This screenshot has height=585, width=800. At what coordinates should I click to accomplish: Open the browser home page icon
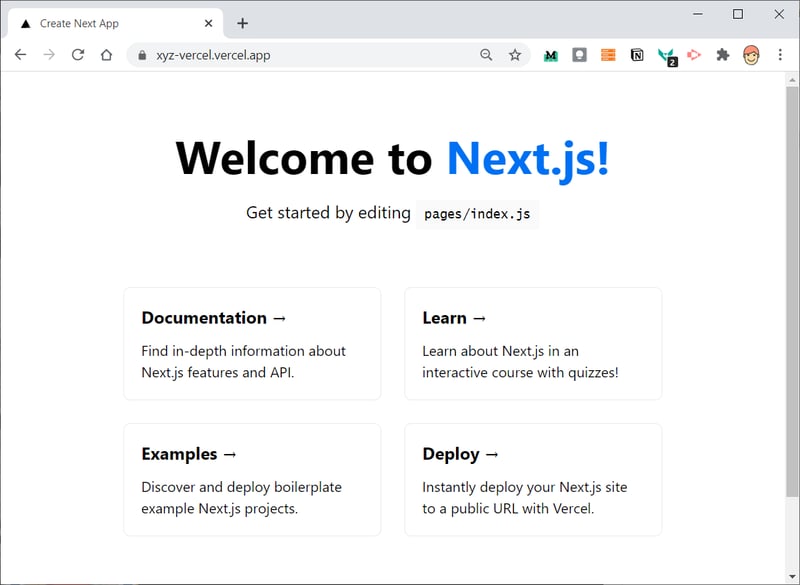click(106, 55)
